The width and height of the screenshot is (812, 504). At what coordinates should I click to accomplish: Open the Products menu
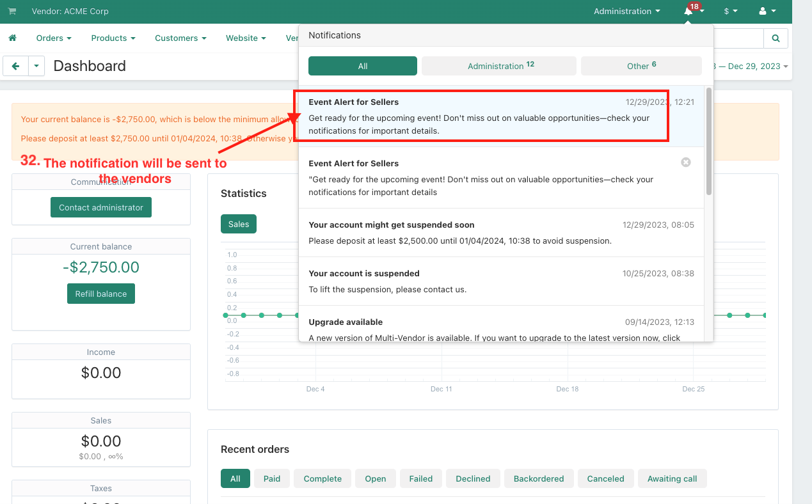(x=113, y=38)
